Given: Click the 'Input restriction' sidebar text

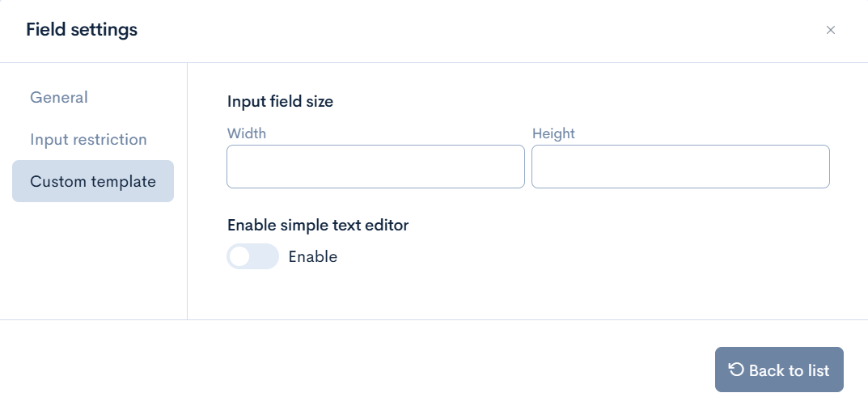Looking at the screenshot, I should [88, 139].
